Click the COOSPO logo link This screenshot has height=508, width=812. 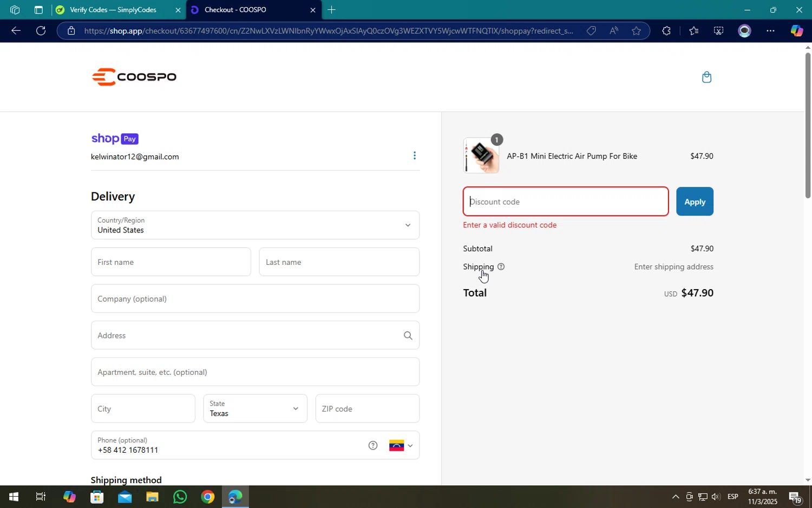(x=134, y=77)
